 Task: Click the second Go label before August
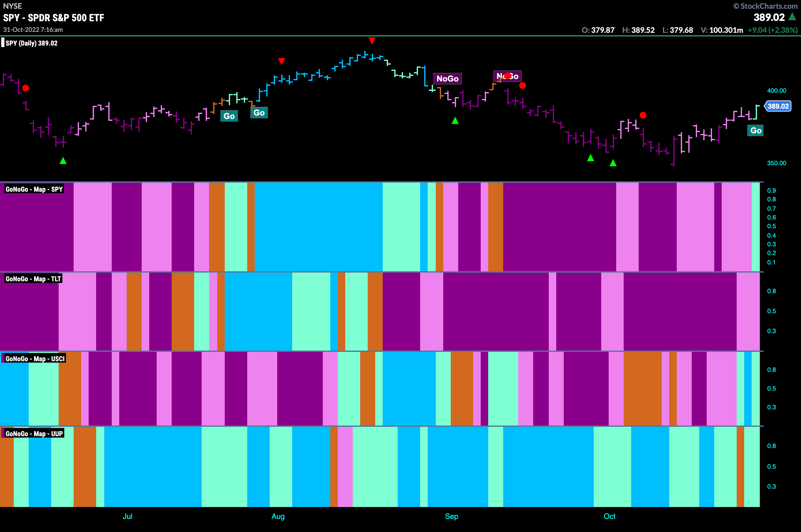[259, 113]
